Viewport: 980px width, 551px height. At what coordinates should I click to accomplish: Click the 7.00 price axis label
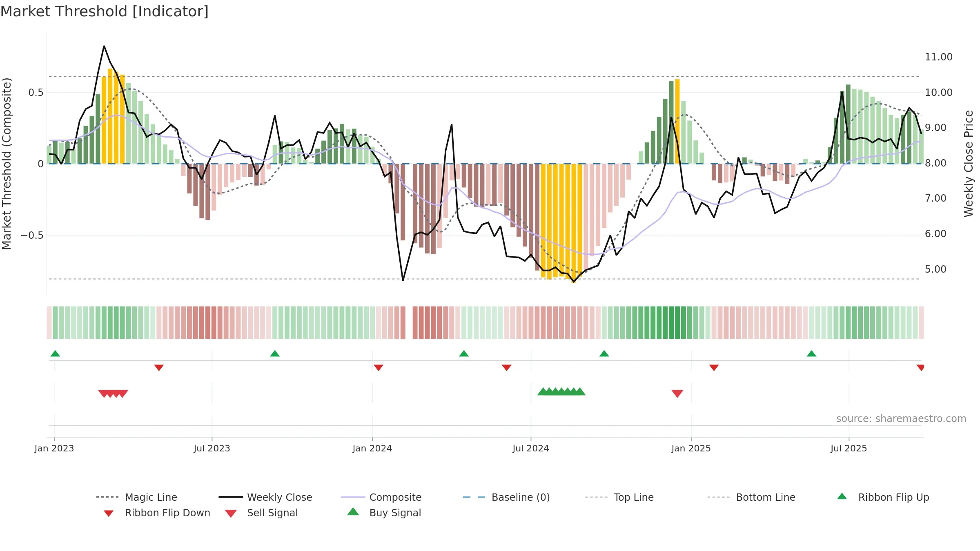(x=936, y=198)
